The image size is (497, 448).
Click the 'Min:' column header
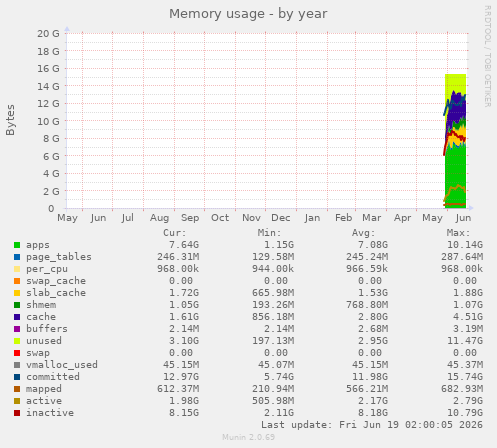(270, 233)
